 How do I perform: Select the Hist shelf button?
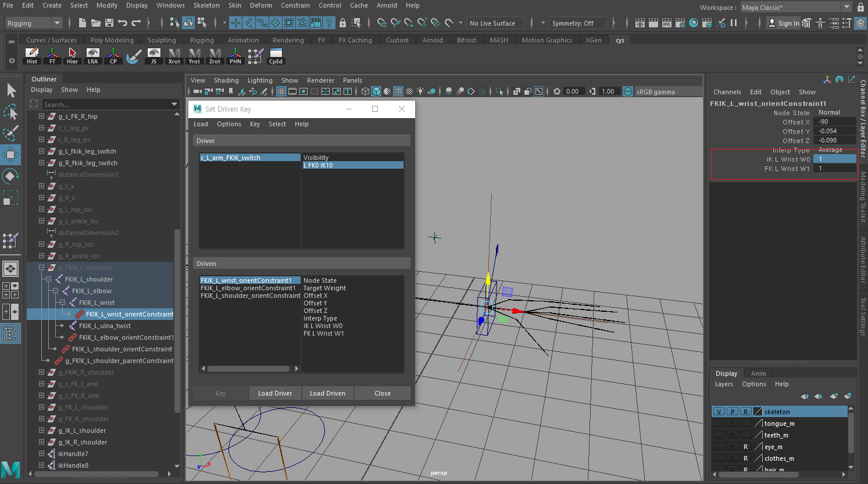tap(32, 55)
